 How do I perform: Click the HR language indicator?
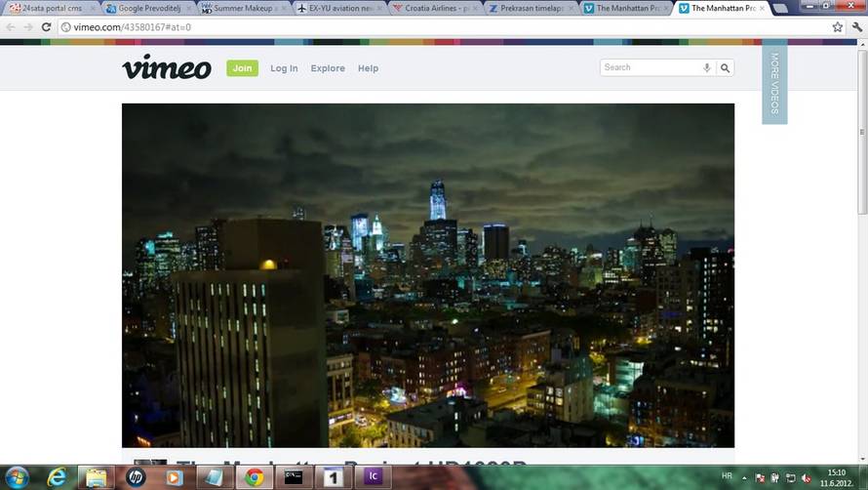(x=727, y=476)
